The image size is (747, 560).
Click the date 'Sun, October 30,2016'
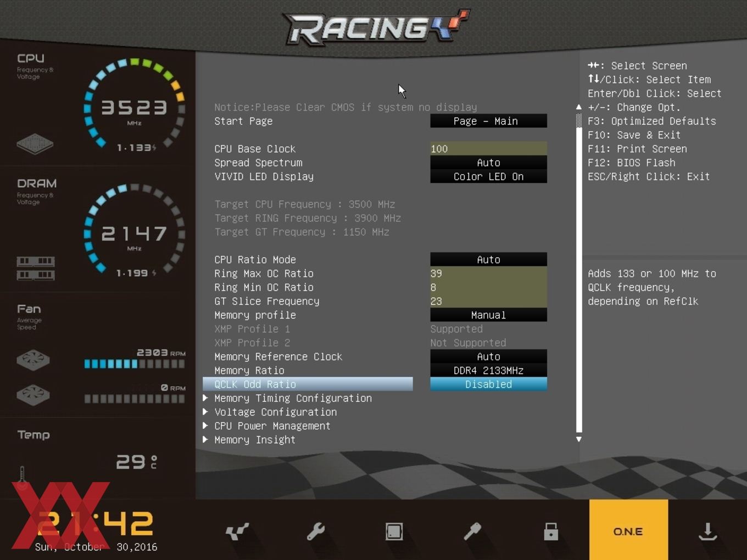coord(96,547)
